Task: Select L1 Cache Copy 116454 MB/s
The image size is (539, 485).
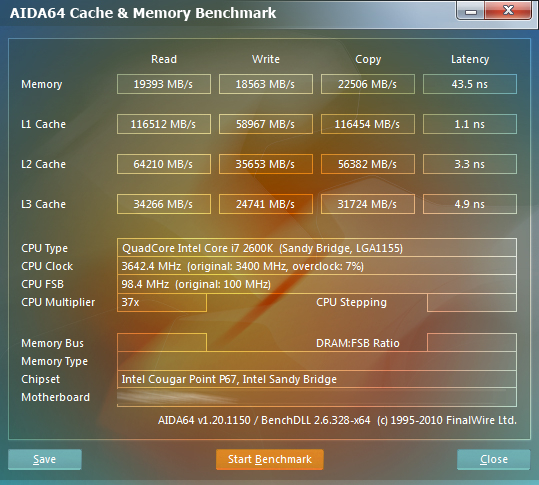Action: click(368, 124)
